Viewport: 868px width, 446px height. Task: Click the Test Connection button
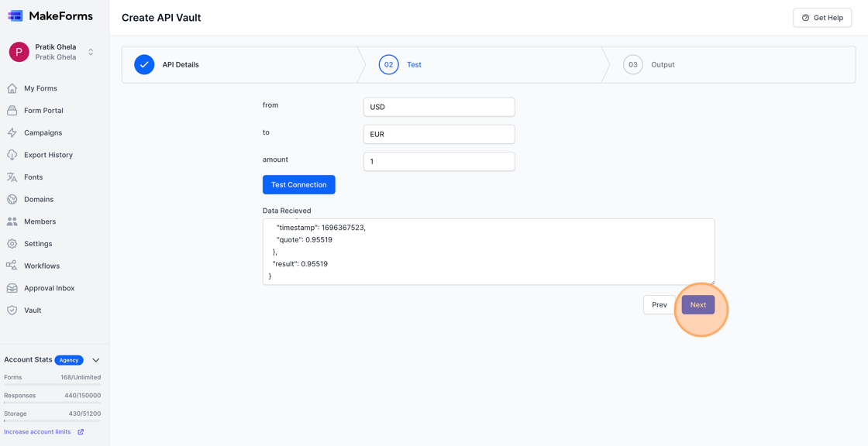pyautogui.click(x=298, y=184)
